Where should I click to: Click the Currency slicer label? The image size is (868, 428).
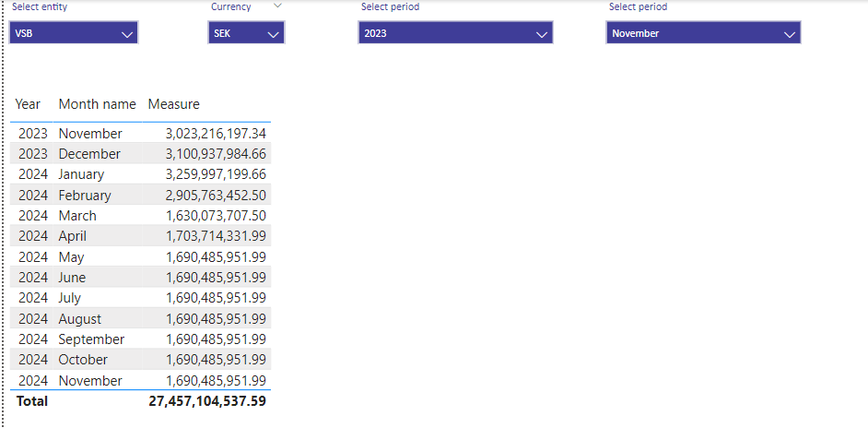[231, 7]
